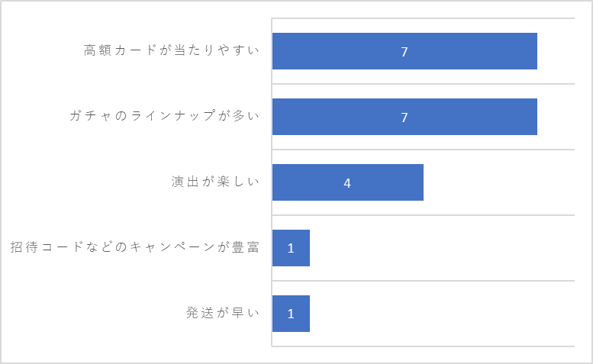Click the 演出が楽しい category label
The height and width of the screenshot is (364, 593).
coord(215,182)
